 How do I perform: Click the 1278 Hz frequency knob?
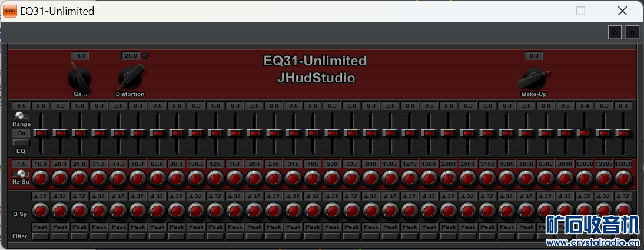[410, 179]
